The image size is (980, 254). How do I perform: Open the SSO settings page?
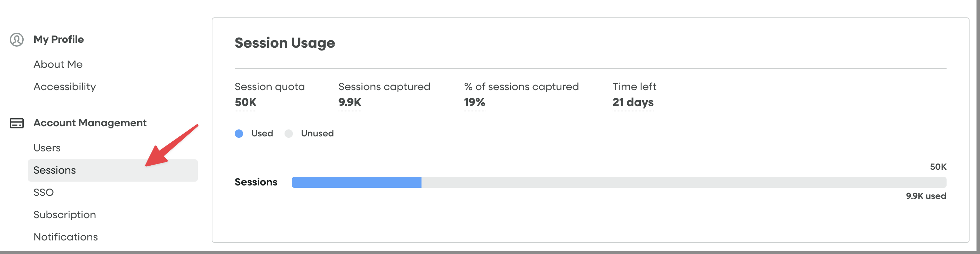point(44,192)
